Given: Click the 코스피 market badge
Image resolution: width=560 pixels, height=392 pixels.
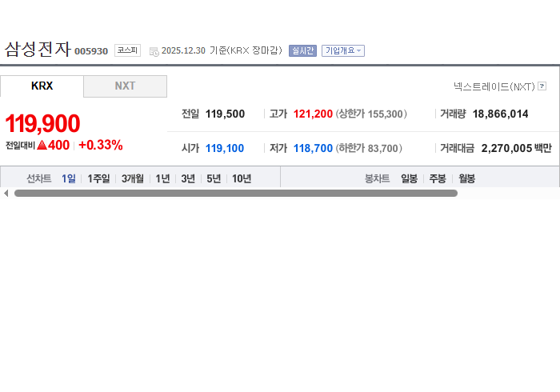Looking at the screenshot, I should (x=127, y=50).
